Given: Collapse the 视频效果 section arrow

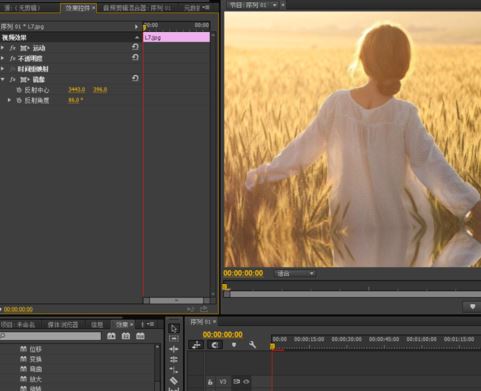Looking at the screenshot, I should (x=137, y=37).
